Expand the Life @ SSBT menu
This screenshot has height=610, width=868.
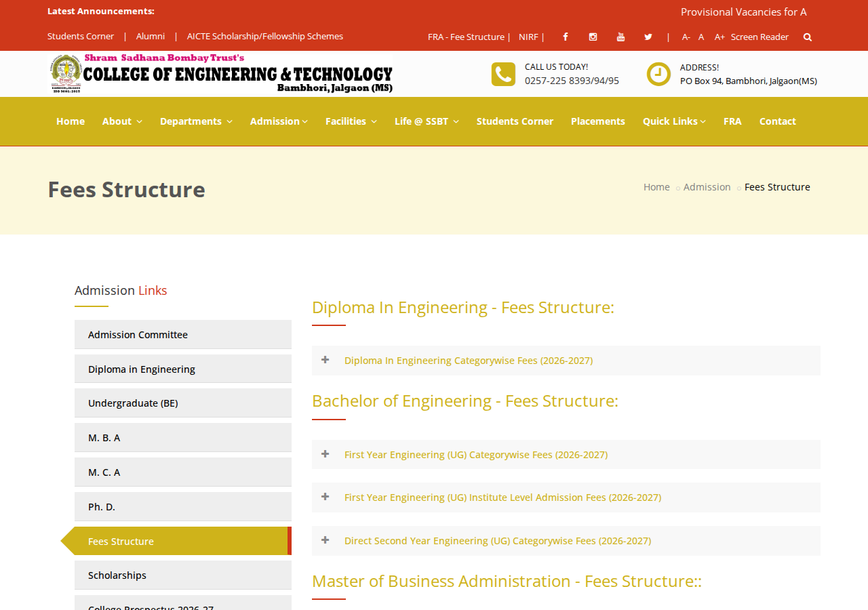coord(427,121)
